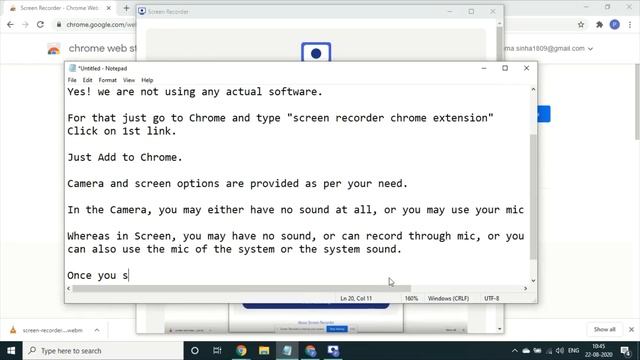Open a new Chrome tab
Image resolution: width=640 pixels, height=360 pixels.
click(x=126, y=8)
